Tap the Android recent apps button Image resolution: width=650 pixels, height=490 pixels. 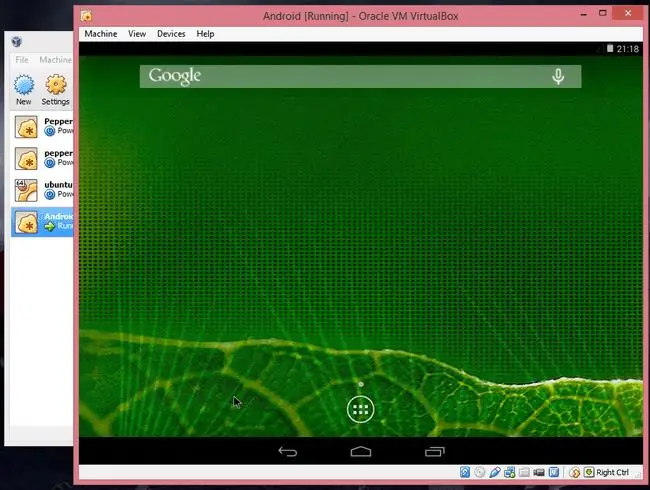point(434,451)
